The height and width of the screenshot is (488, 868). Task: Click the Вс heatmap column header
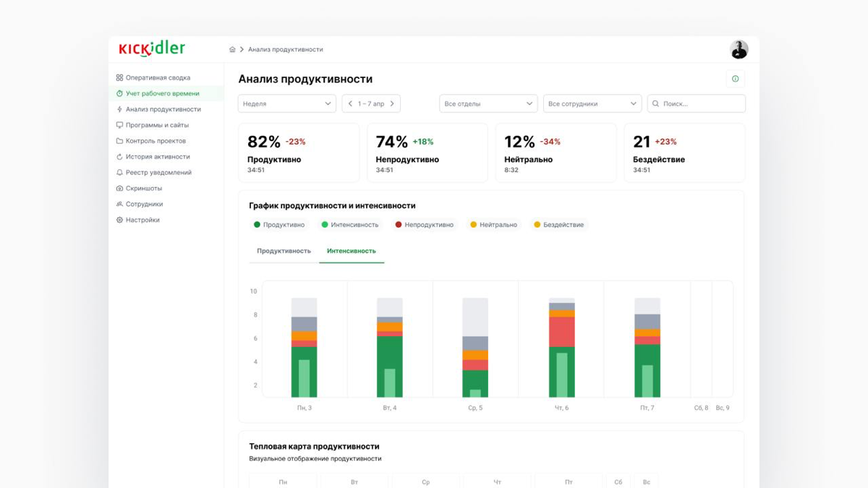point(647,481)
